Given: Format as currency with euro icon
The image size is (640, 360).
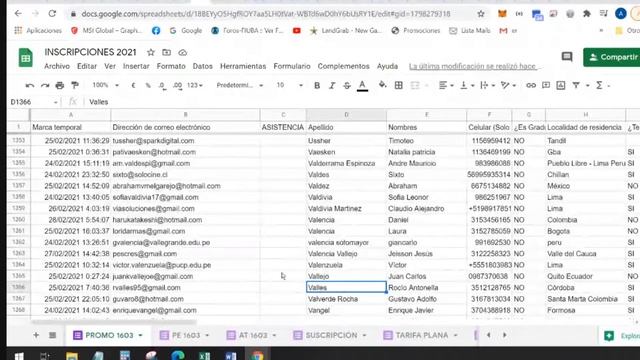Looking at the screenshot, I should [x=133, y=85].
